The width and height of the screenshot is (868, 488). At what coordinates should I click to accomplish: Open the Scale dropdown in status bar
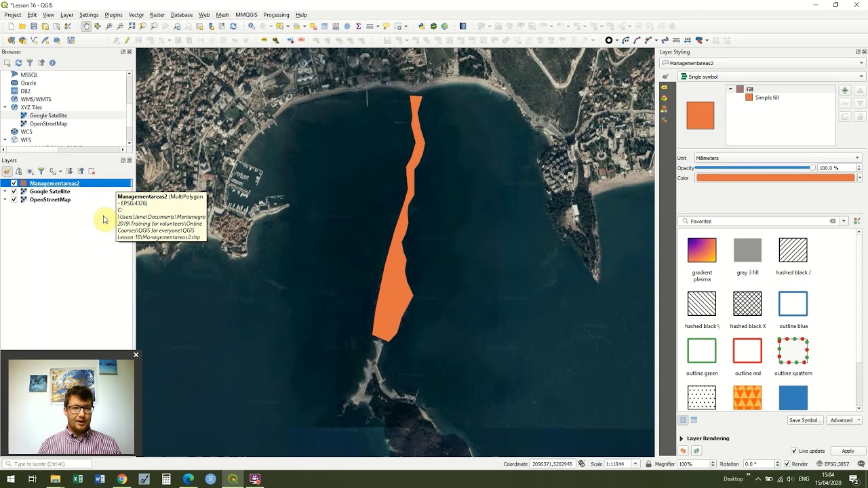pyautogui.click(x=635, y=464)
